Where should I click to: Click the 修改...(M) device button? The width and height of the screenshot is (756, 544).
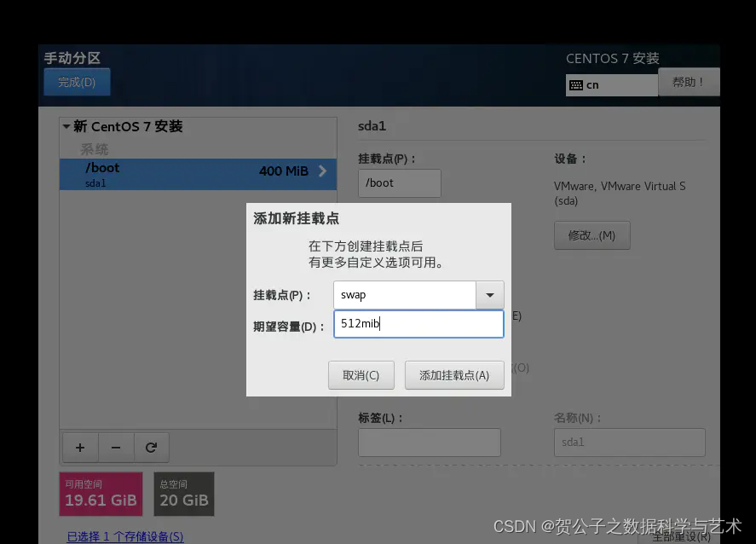click(592, 235)
